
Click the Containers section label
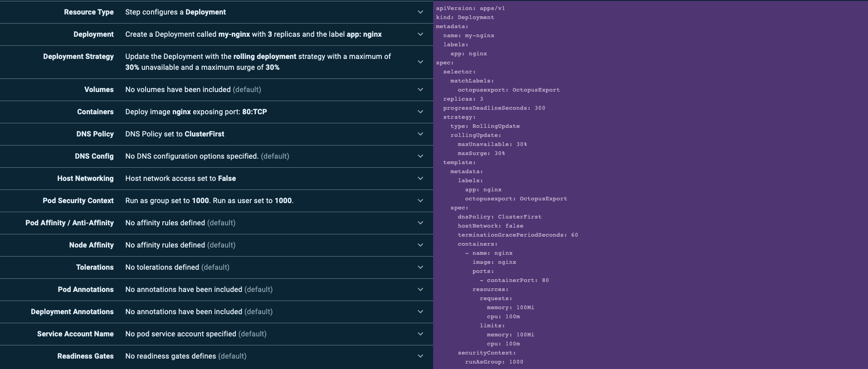tap(95, 112)
